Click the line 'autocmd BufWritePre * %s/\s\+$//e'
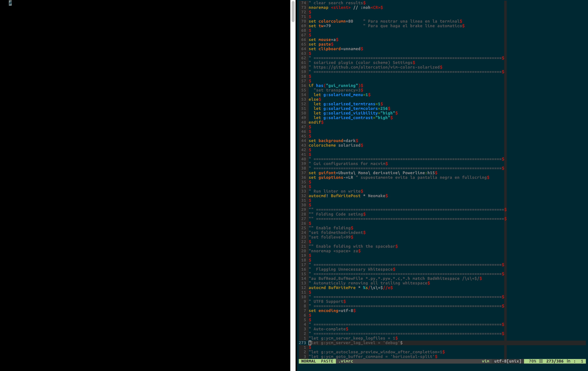This screenshot has width=588, height=371. pos(351,288)
